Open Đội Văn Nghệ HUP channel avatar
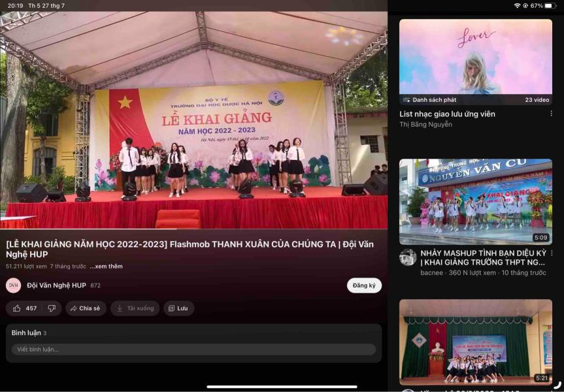The image size is (564, 392). (13, 286)
